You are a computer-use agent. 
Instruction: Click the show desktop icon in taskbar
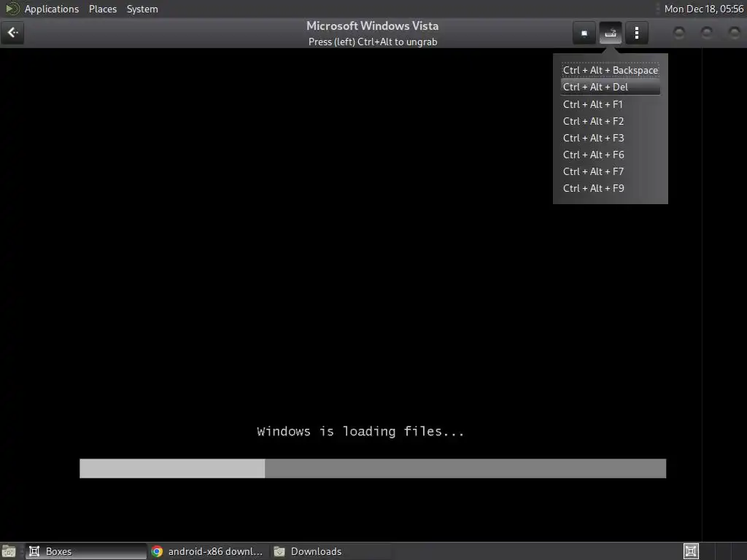tap(9, 551)
